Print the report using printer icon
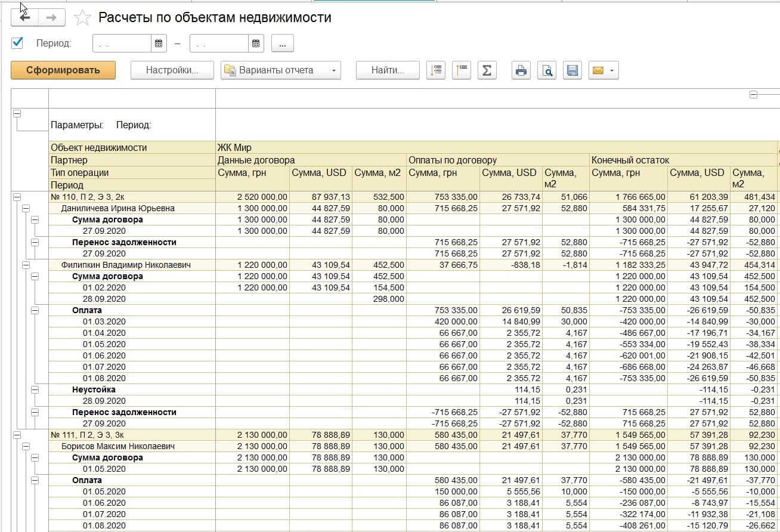 pos(521,70)
